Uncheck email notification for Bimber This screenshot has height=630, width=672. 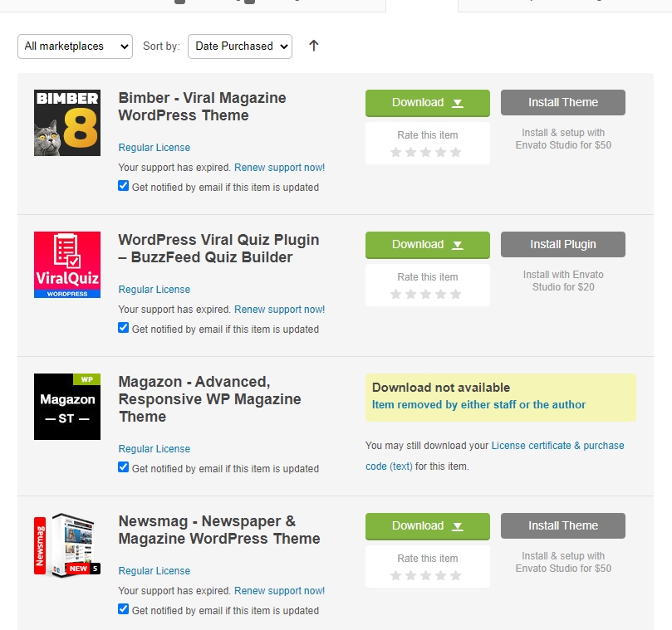(124, 186)
